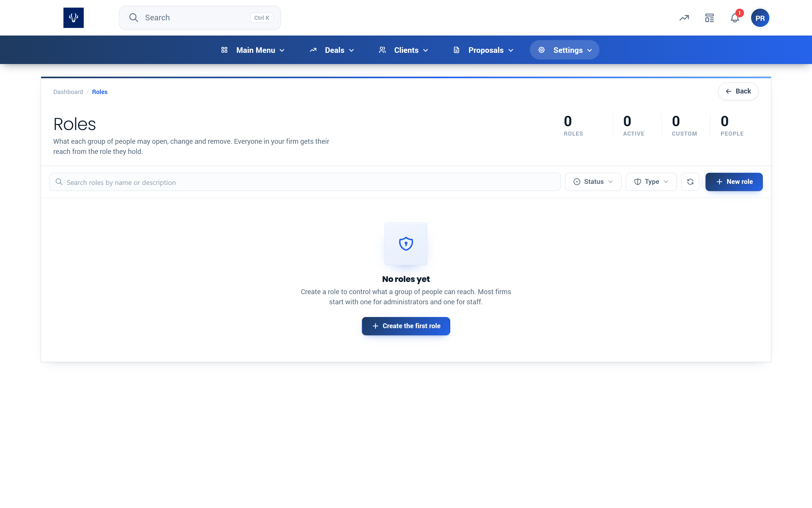Expand the Deals menu
The height and width of the screenshot is (508, 812).
332,50
